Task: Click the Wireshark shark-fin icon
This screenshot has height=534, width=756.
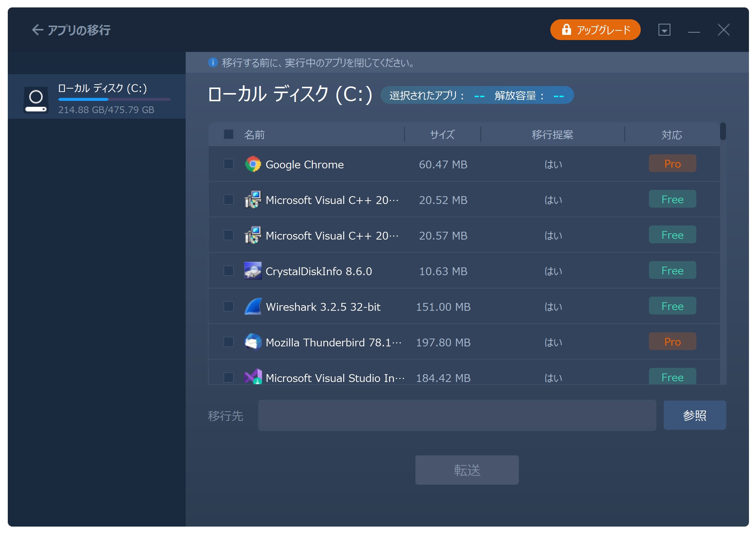Action: click(x=253, y=306)
